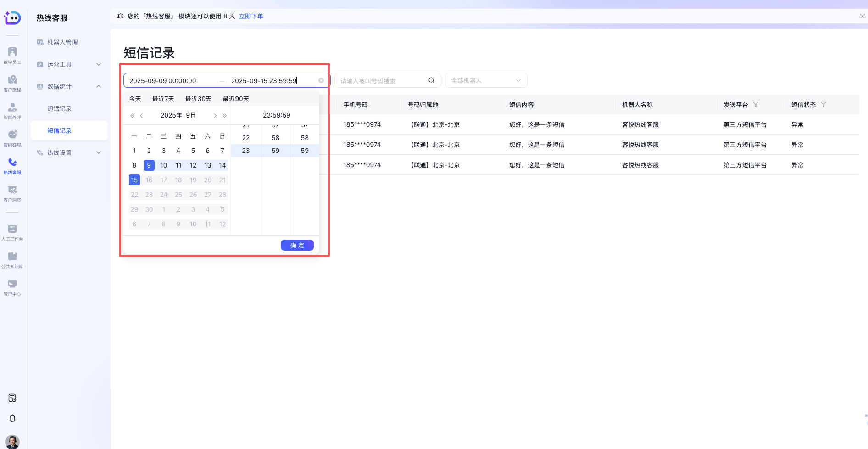Click the phone number search field
Image resolution: width=868 pixels, height=449 pixels.
[383, 81]
